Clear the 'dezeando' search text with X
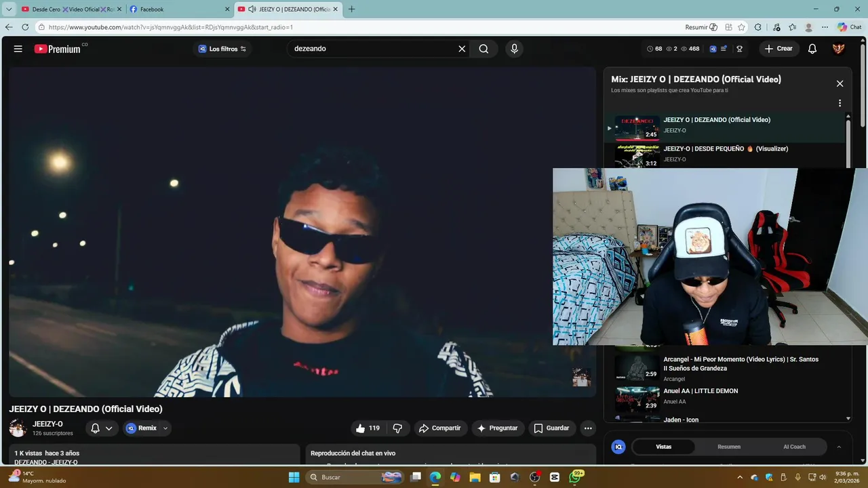The width and height of the screenshot is (868, 488). click(x=462, y=49)
